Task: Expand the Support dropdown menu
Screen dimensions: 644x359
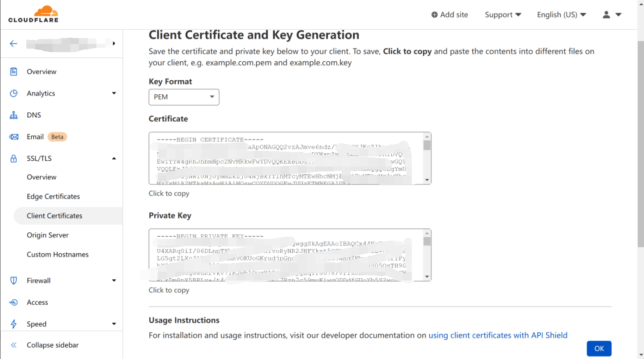Action: pos(502,14)
